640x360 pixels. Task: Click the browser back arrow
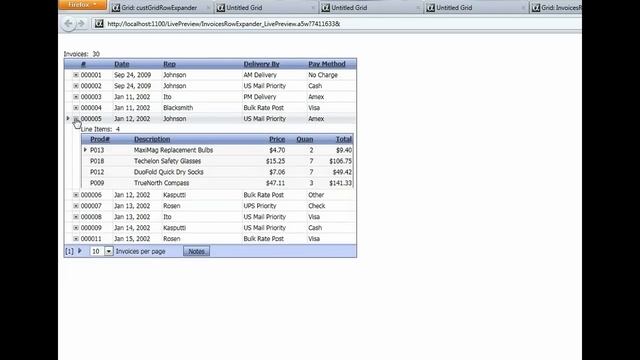click(68, 24)
